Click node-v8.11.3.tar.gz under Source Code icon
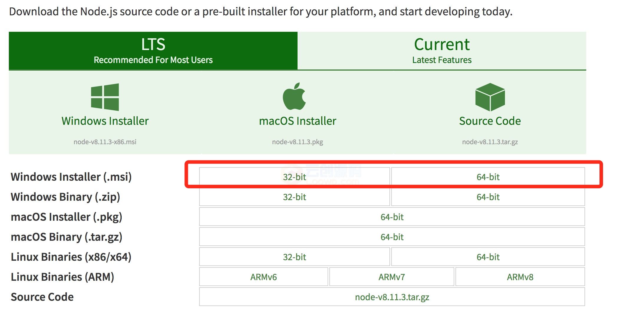Image resolution: width=644 pixels, height=319 pixels. [x=490, y=142]
